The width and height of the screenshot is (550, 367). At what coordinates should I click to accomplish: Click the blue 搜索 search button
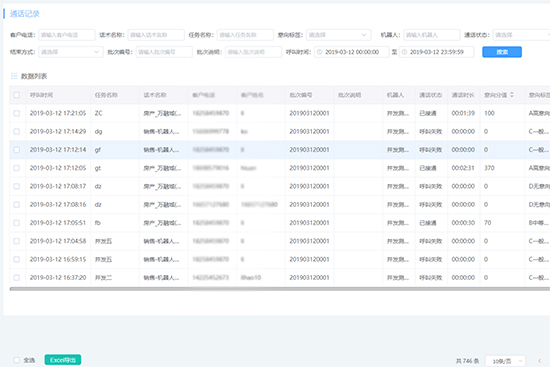click(x=502, y=52)
